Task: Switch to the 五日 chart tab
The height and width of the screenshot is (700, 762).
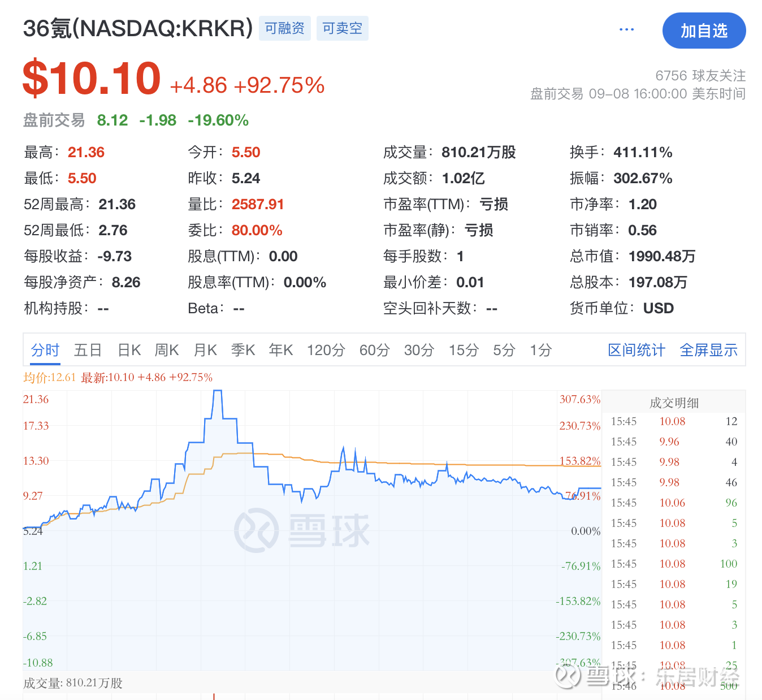Action: 88,350
